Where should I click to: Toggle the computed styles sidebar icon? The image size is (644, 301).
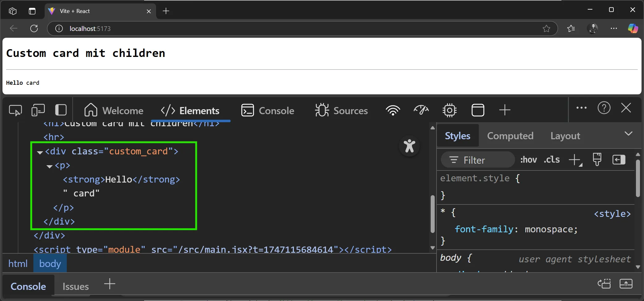(619, 160)
